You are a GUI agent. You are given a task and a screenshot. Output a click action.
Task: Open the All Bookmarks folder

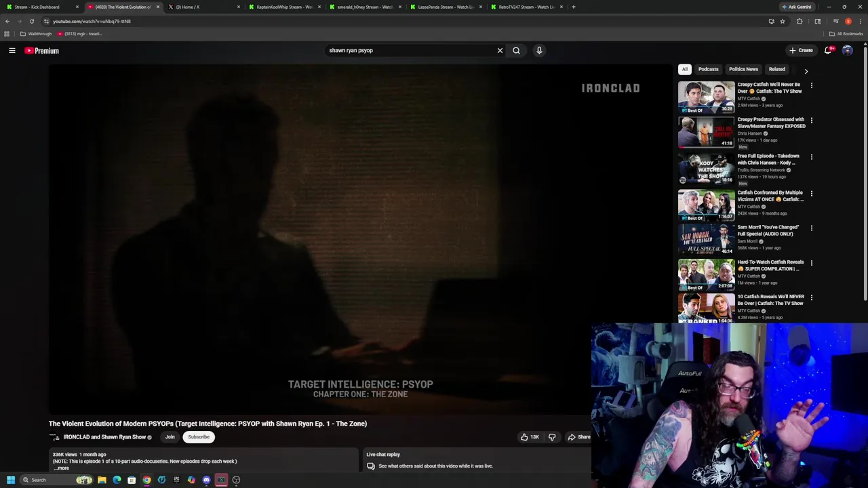coord(846,34)
